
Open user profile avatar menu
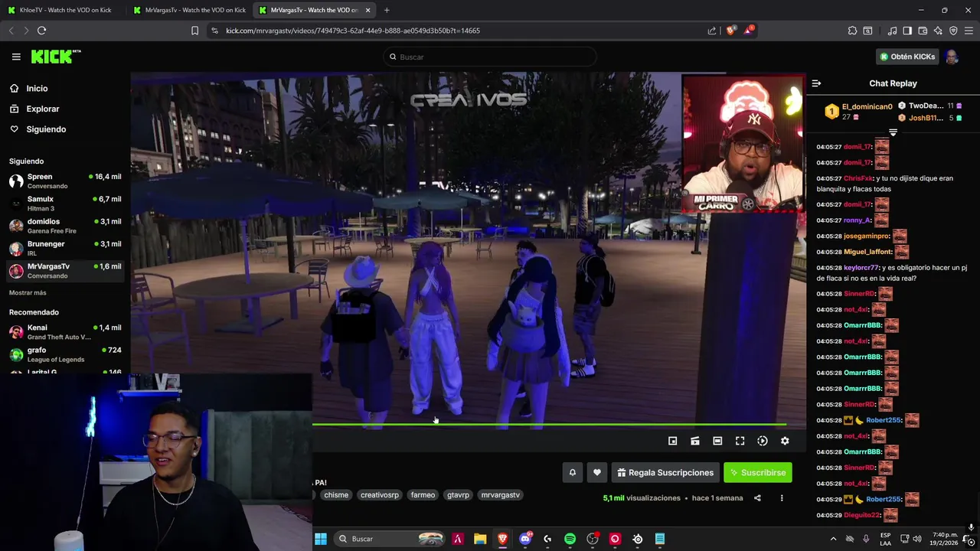point(952,57)
